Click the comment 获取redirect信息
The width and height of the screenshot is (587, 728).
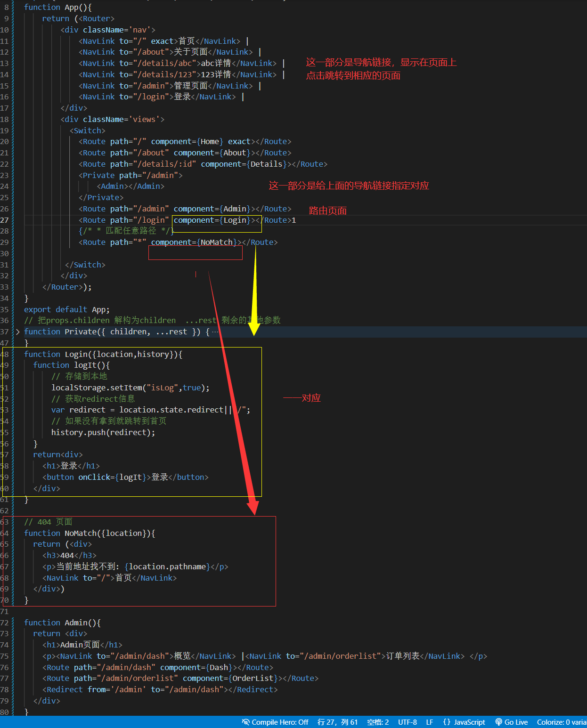(x=93, y=399)
